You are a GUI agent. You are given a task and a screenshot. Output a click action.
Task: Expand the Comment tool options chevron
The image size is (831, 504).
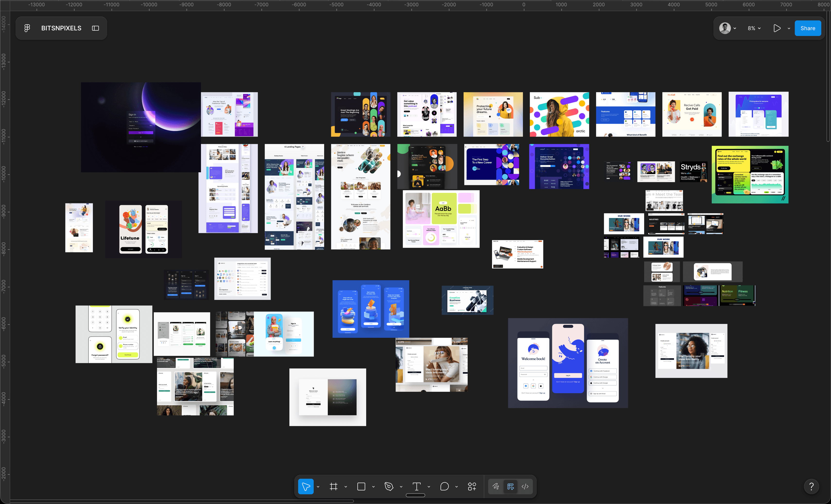point(456,487)
